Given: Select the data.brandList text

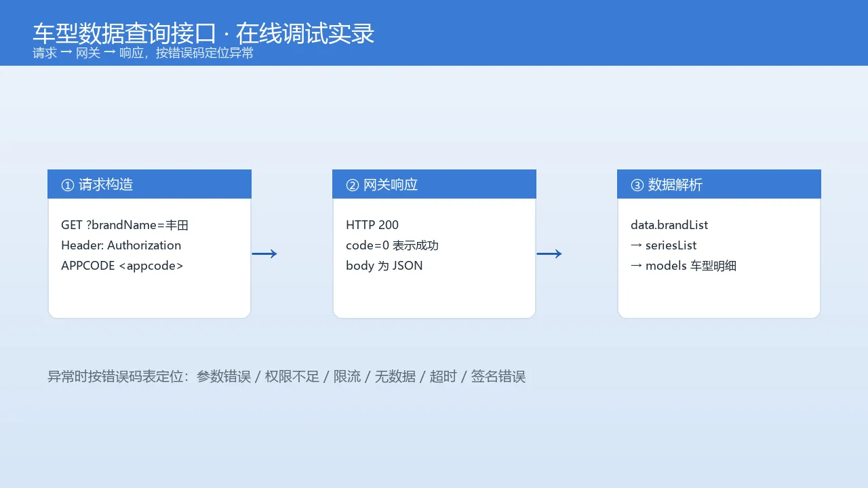Looking at the screenshot, I should [669, 225].
